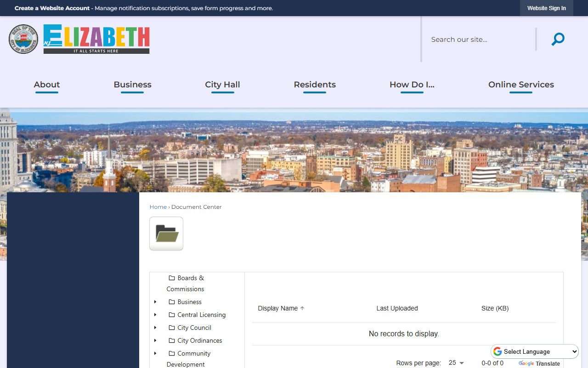Select the City Ordinances folder label
The height and width of the screenshot is (368, 588).
pos(200,340)
